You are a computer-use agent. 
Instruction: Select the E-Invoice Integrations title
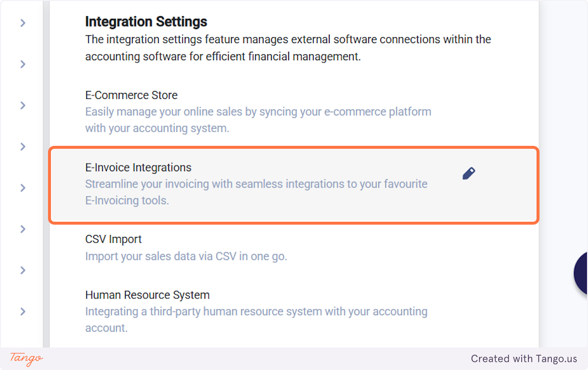pos(138,167)
